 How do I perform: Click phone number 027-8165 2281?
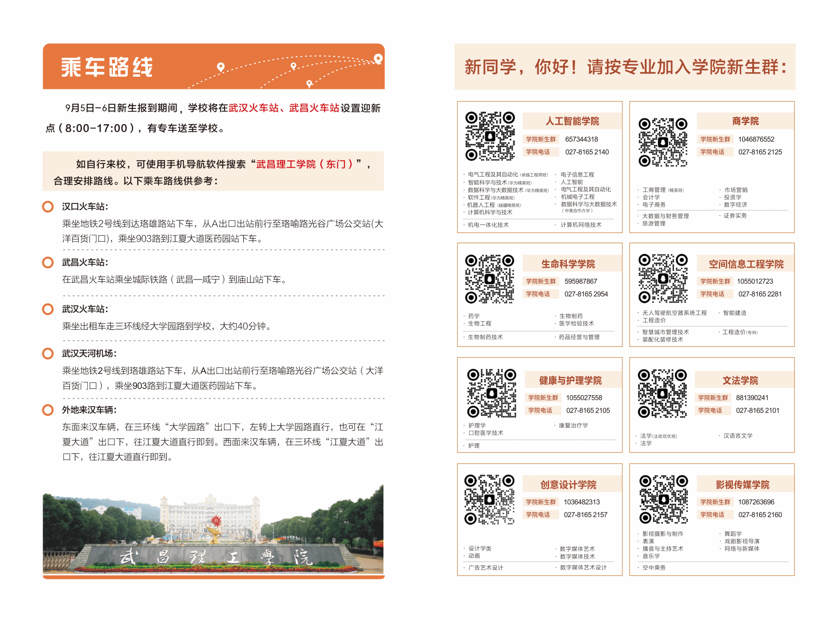(x=760, y=294)
